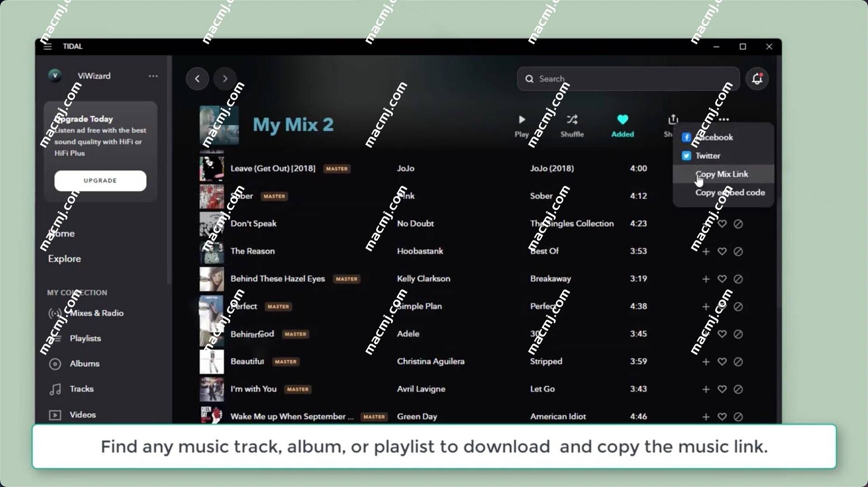Add Perfect track to playlist

pos(706,307)
